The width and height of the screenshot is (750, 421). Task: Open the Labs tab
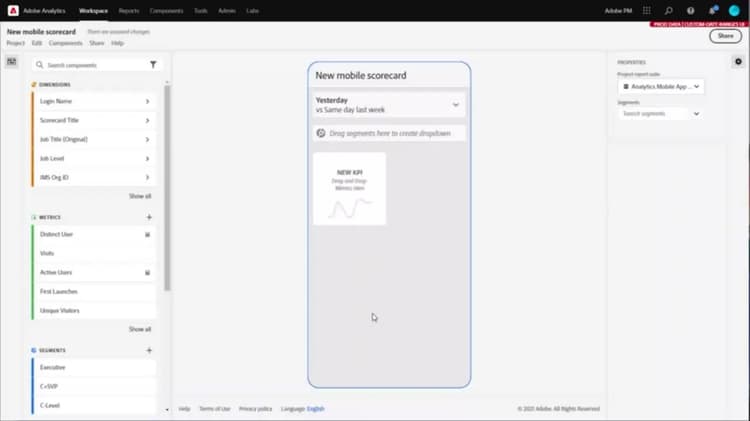tap(253, 11)
